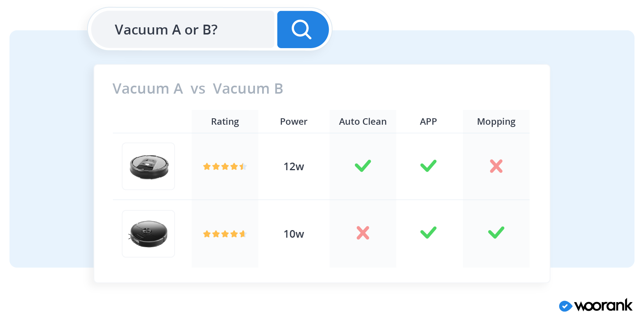Select the Auto Clean column header
Screen dimensions: 644x326
click(363, 122)
